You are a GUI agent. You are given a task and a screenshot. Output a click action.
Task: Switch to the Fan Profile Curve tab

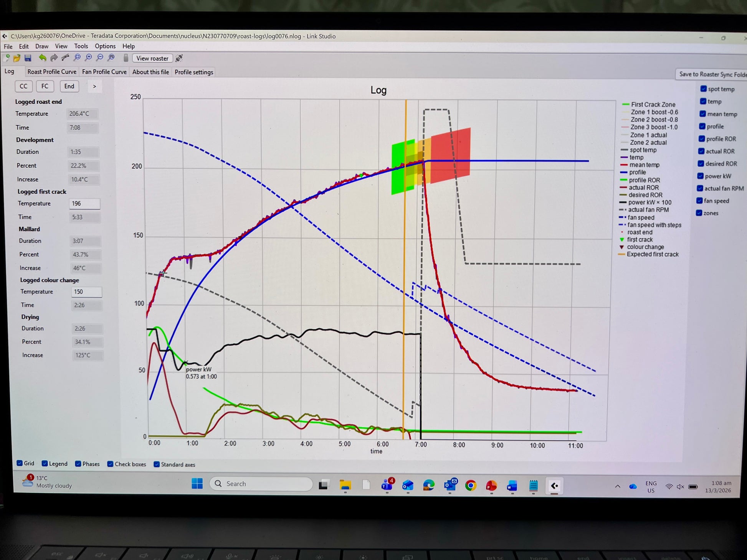[x=104, y=72]
